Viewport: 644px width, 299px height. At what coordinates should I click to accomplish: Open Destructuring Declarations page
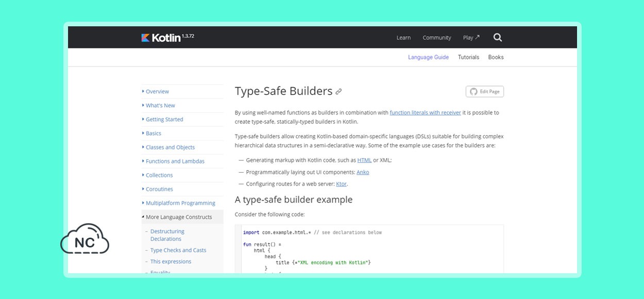167,235
